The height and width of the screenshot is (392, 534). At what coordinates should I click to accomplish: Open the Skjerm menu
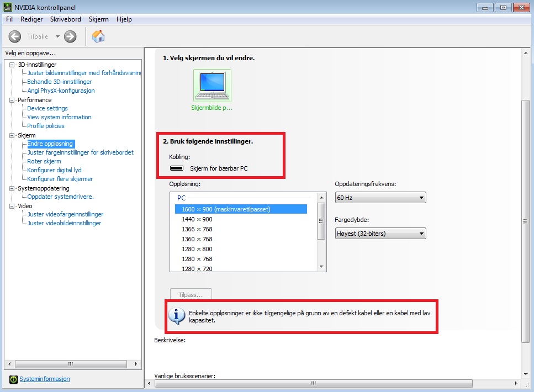point(99,19)
